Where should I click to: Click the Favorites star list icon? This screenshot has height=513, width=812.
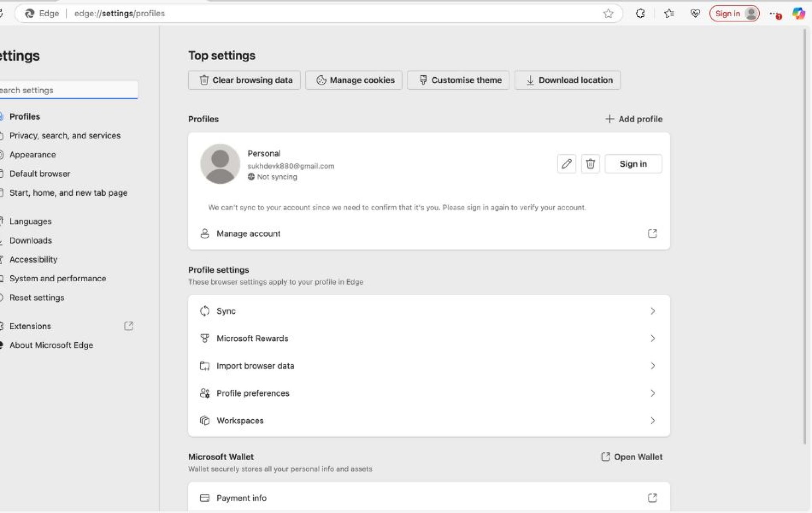pos(669,13)
